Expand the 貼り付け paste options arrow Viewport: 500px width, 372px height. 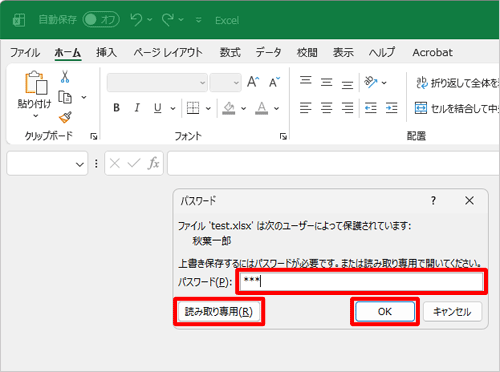(35, 116)
